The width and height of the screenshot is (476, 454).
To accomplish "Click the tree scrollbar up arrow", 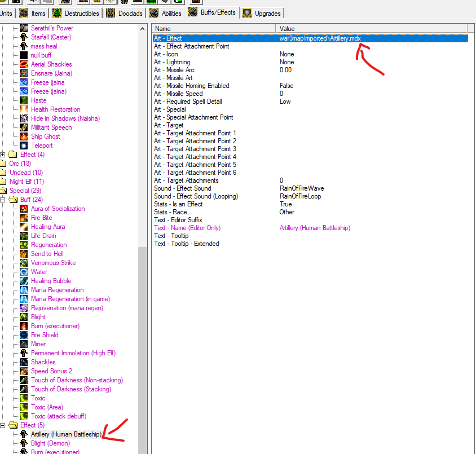I will pyautogui.click(x=142, y=29).
